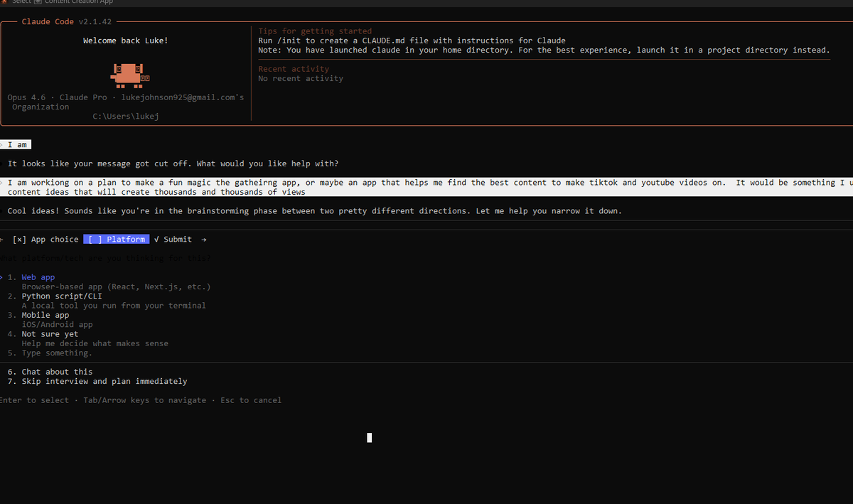Viewport: 853px width, 504px height.
Task: Choose the Not sure yet option
Action: [x=50, y=334]
